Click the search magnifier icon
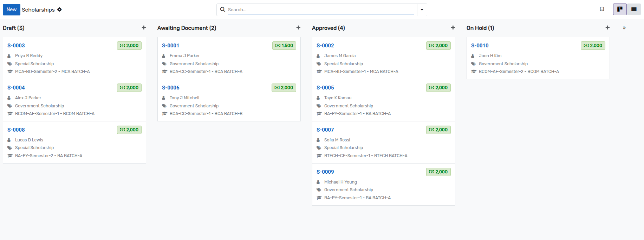644x240 pixels. pos(222,9)
